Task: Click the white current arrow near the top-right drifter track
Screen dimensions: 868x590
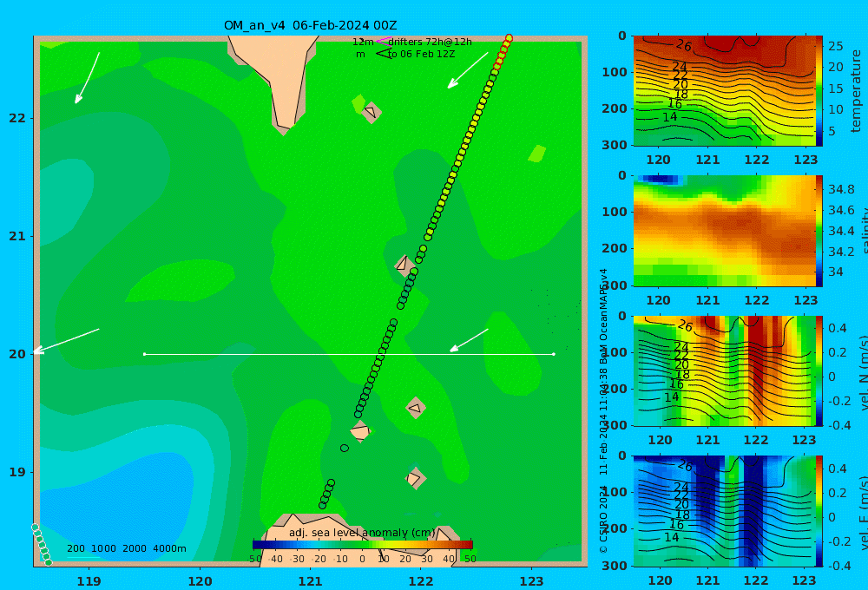Action: (x=468, y=70)
